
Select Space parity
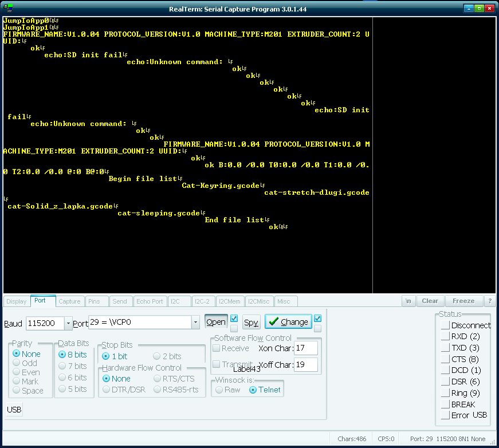28,391
